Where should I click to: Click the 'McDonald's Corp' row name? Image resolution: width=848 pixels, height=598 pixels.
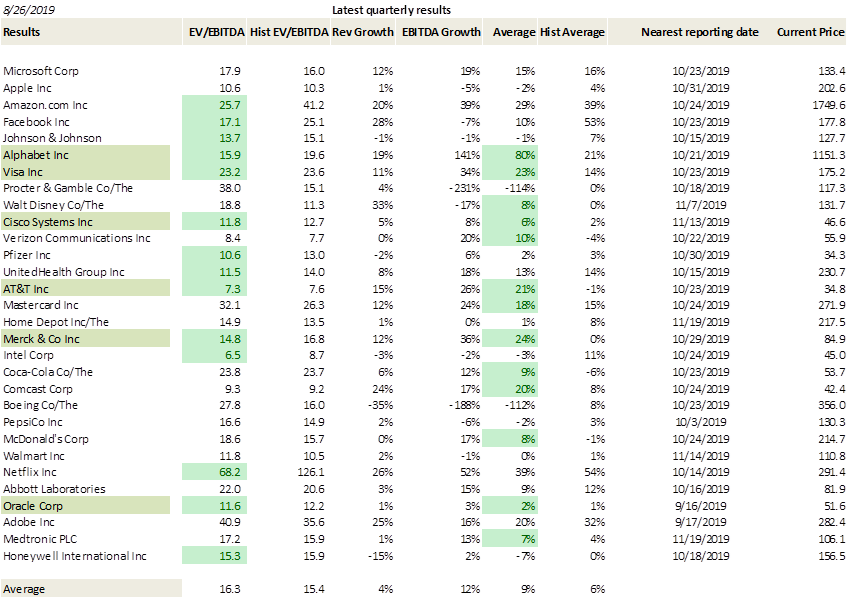pos(45,439)
